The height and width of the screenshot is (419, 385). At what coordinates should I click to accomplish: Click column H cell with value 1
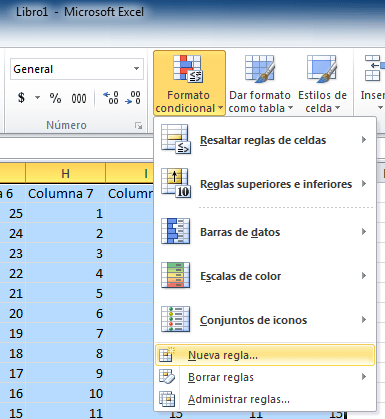point(65,213)
